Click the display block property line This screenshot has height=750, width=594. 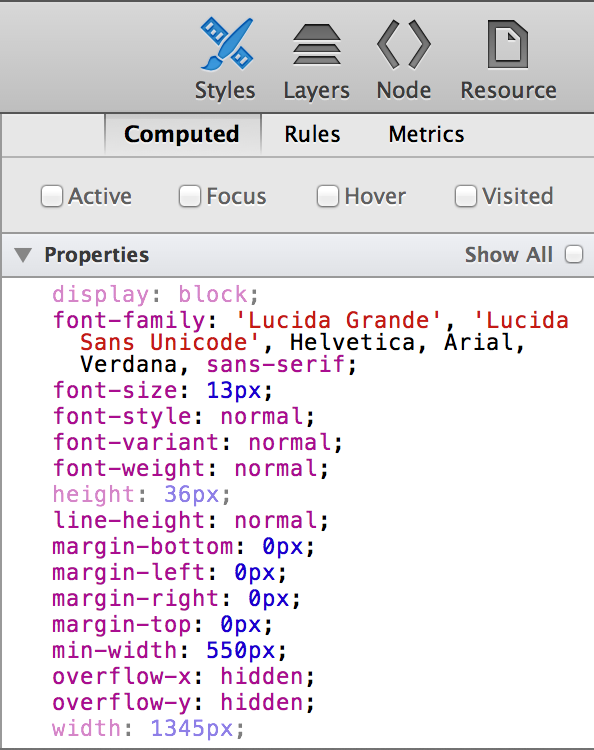(155, 294)
